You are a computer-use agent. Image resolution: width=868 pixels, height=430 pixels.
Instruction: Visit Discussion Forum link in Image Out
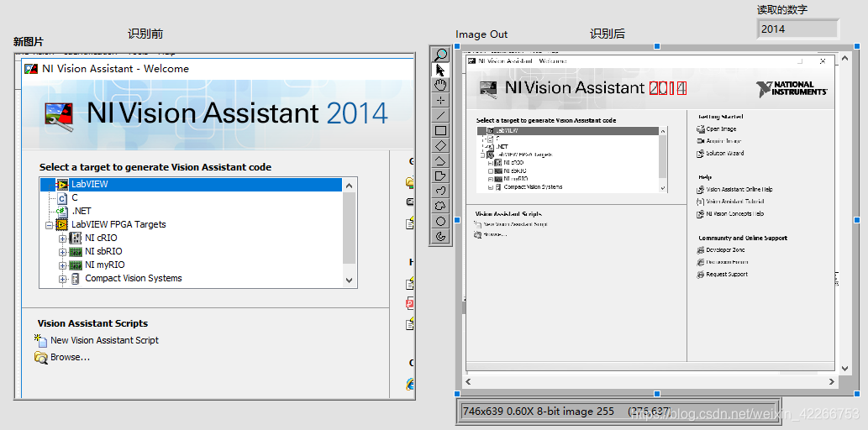coord(728,262)
